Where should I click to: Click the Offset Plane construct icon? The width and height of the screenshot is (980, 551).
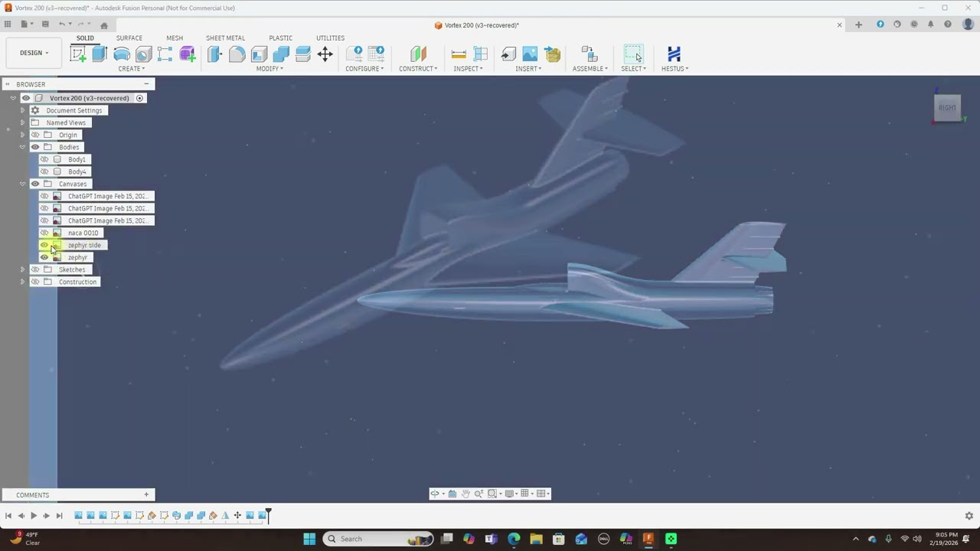418,54
